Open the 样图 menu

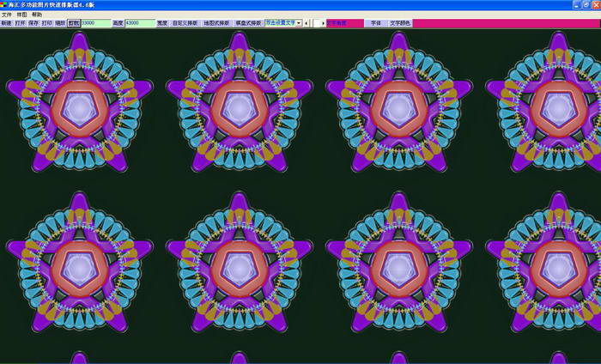click(21, 15)
